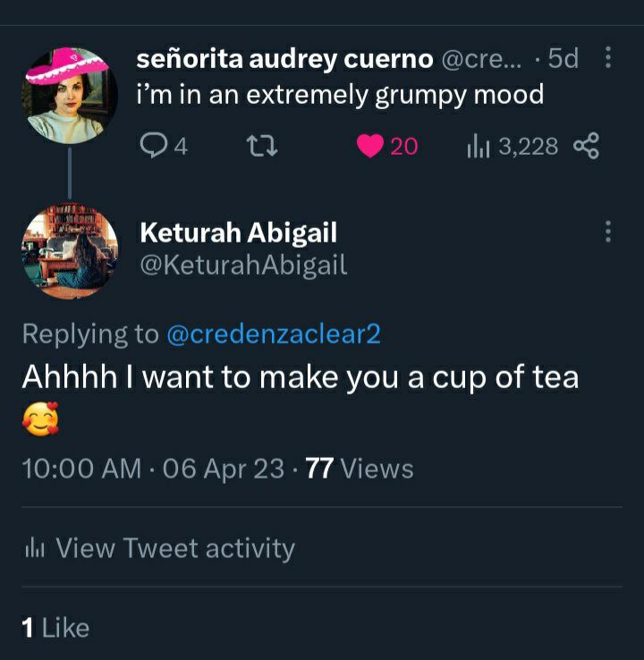
Task: Open señorita audrey cuerno's profile picture
Action: click(70, 96)
